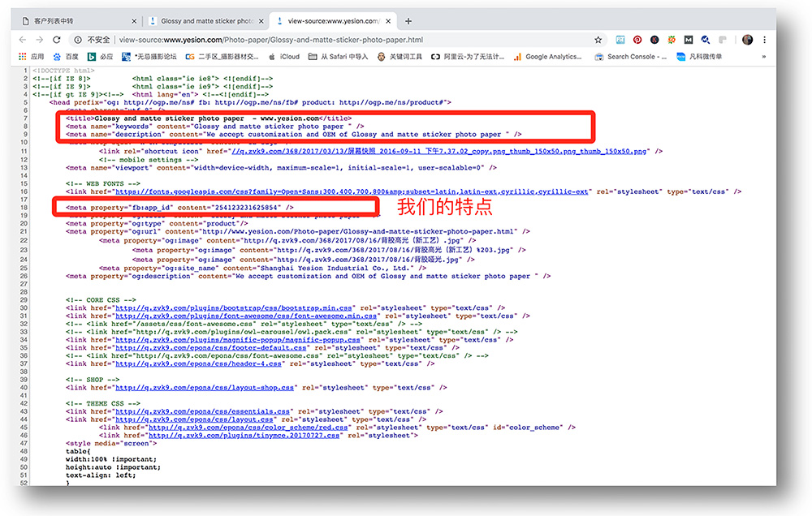Show more bookmarks with the chevron

(x=764, y=57)
